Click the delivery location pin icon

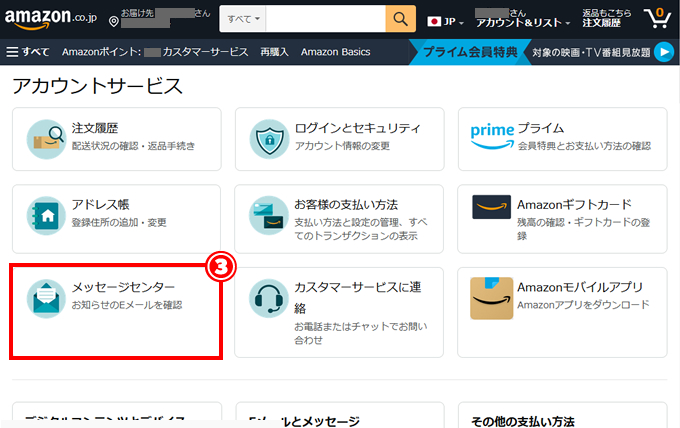pos(114,21)
